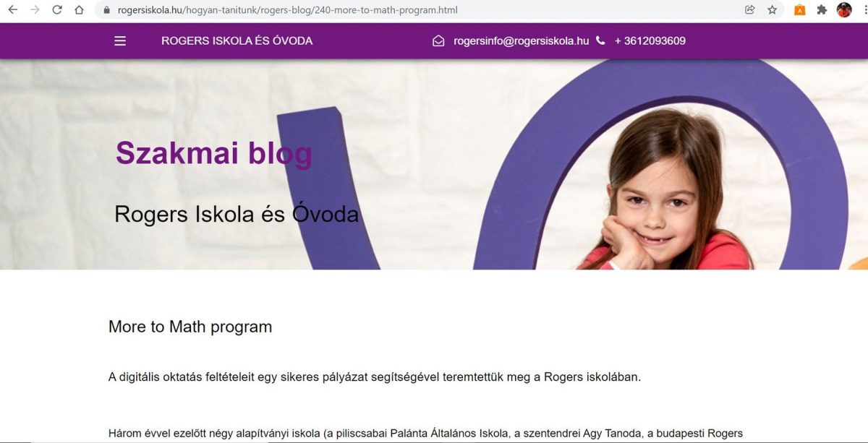Click the share page icon in address bar
868x443 pixels.
pyautogui.click(x=750, y=10)
